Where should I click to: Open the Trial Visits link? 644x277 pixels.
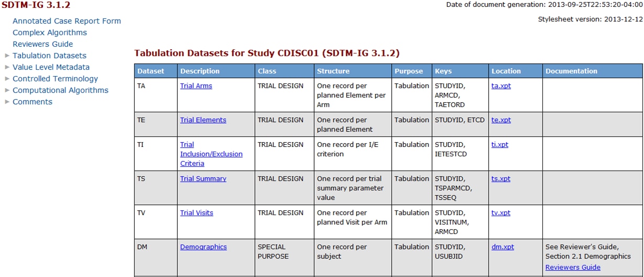point(197,212)
